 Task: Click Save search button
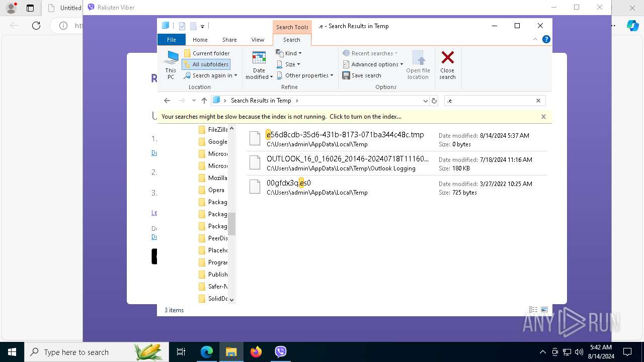click(362, 75)
